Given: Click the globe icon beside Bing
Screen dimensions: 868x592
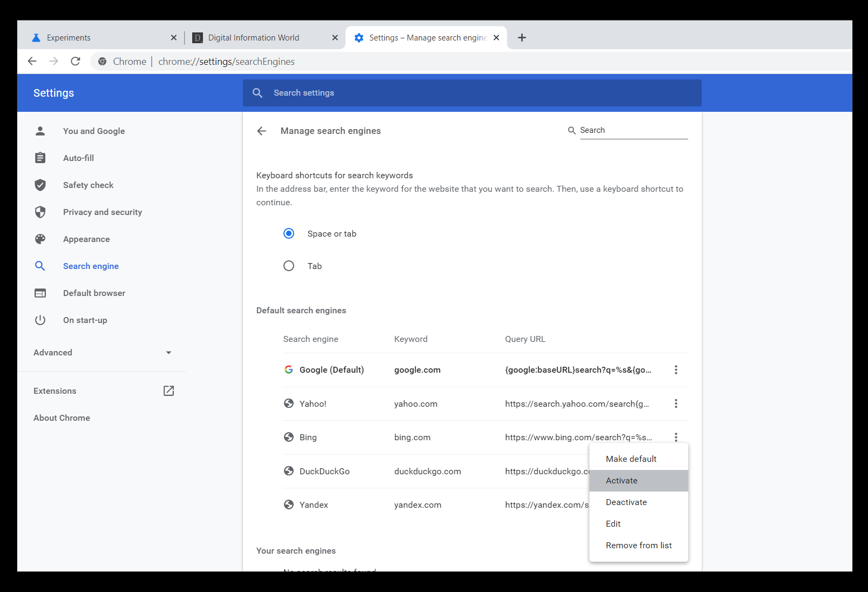Looking at the screenshot, I should click(x=289, y=437).
